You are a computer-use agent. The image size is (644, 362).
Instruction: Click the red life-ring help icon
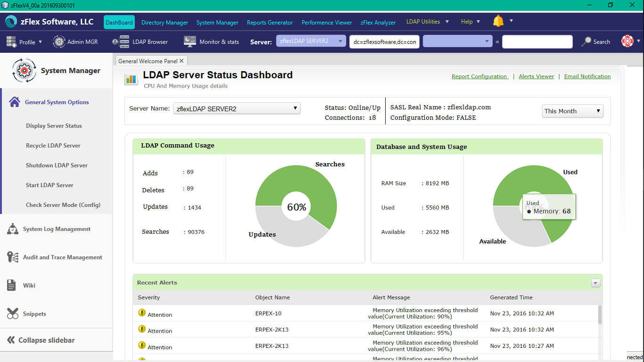click(627, 41)
